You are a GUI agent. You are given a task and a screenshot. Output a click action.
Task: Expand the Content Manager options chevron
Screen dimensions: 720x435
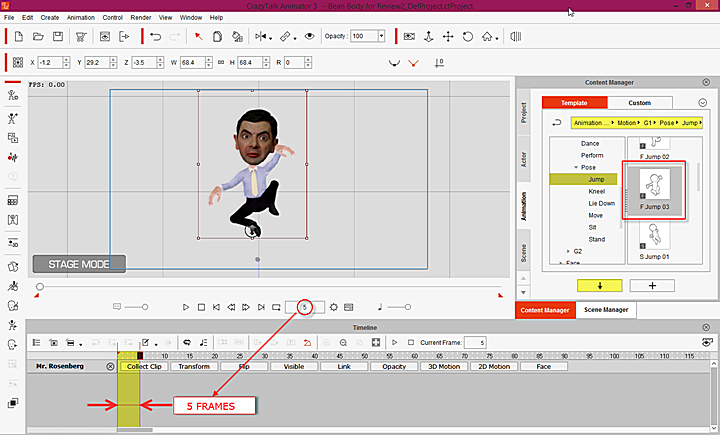pos(703,102)
